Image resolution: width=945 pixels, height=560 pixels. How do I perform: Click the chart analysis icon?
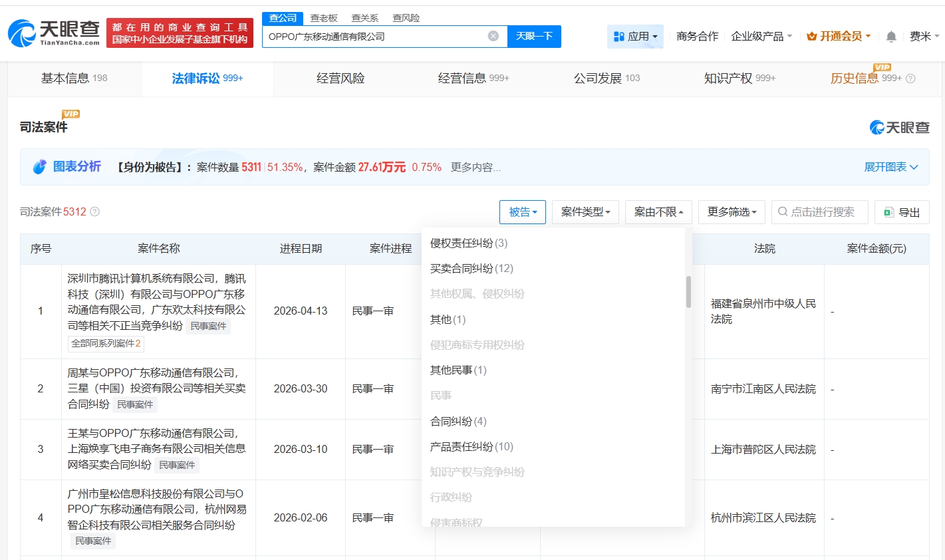pos(40,166)
